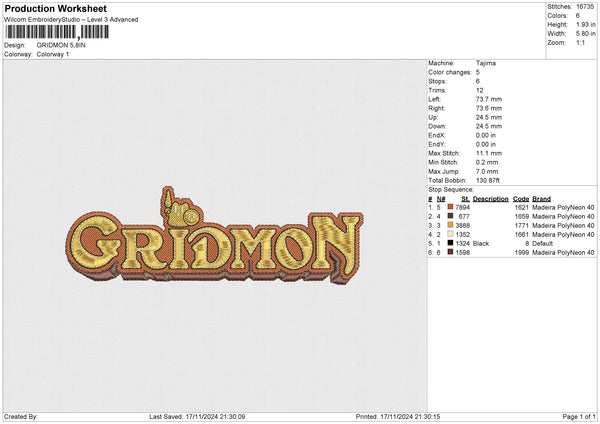
Task: Select the Code column header
Action: click(x=521, y=199)
